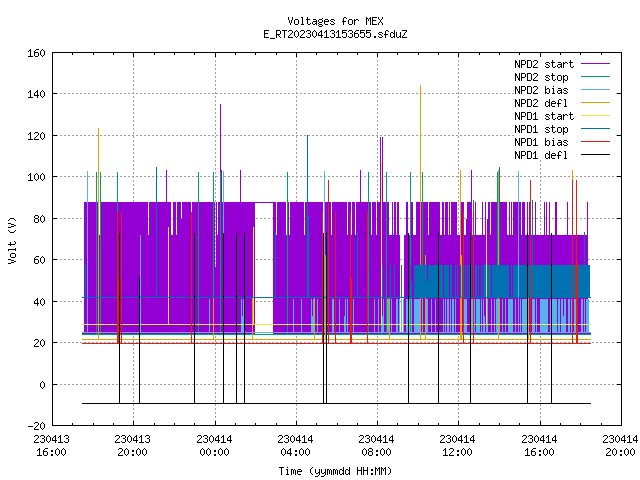Click the 100 y-axis tick label
Viewport: 640px width, 480px height.
(36, 177)
